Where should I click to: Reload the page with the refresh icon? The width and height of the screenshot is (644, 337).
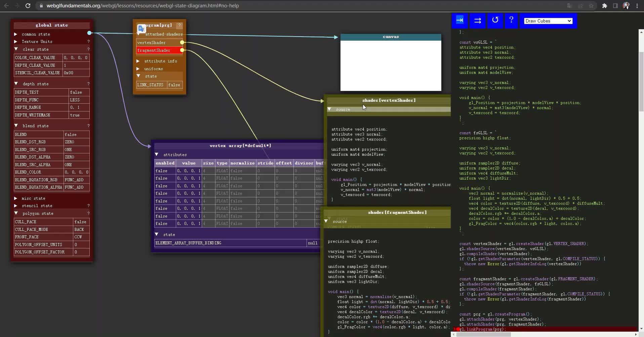tap(28, 6)
